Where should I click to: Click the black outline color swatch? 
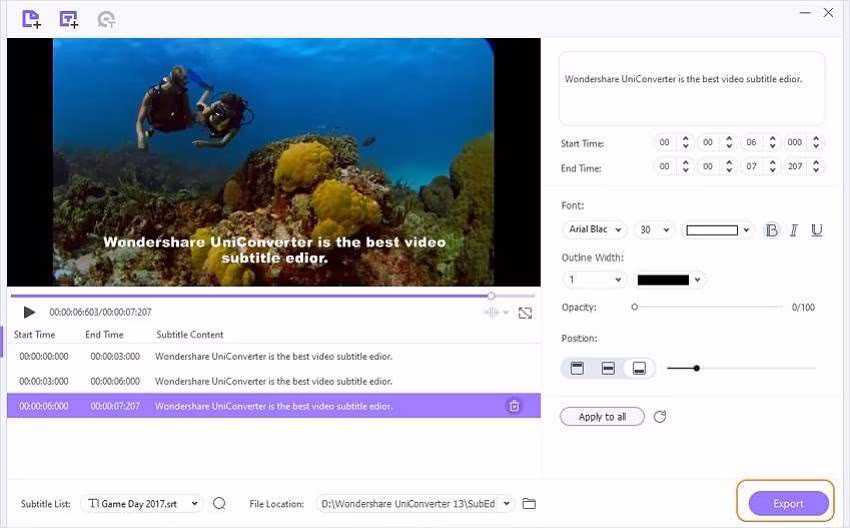tap(663, 280)
